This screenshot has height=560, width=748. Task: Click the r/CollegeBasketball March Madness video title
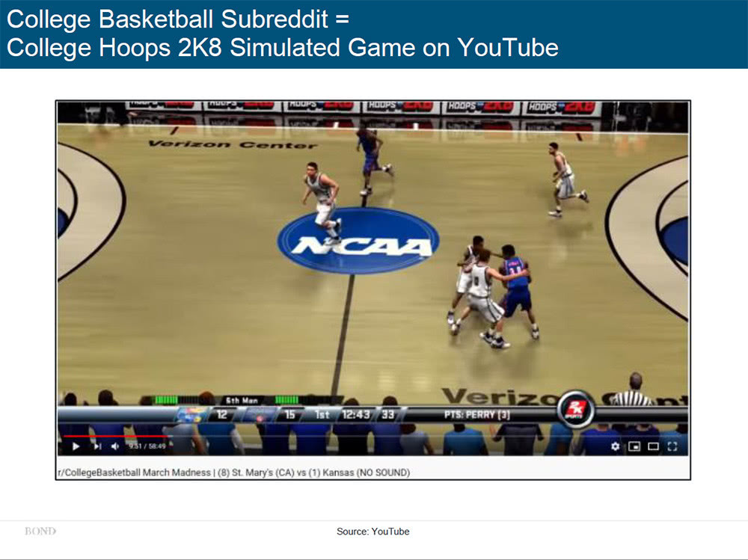point(233,473)
